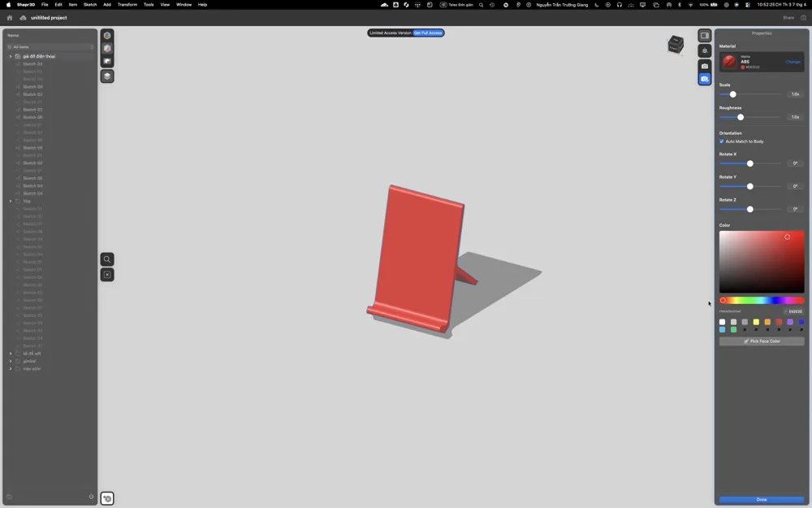Expand the giả đỡ điện thoại folder

11,56
